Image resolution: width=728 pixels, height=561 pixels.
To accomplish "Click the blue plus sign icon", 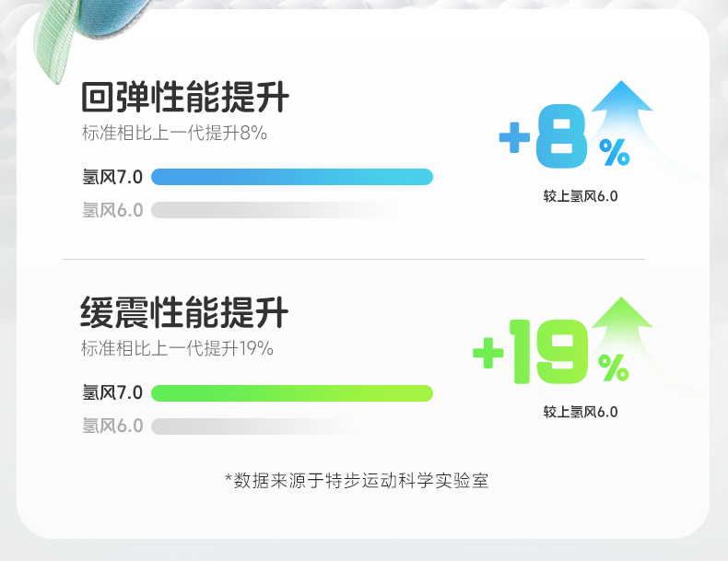I will [x=514, y=137].
